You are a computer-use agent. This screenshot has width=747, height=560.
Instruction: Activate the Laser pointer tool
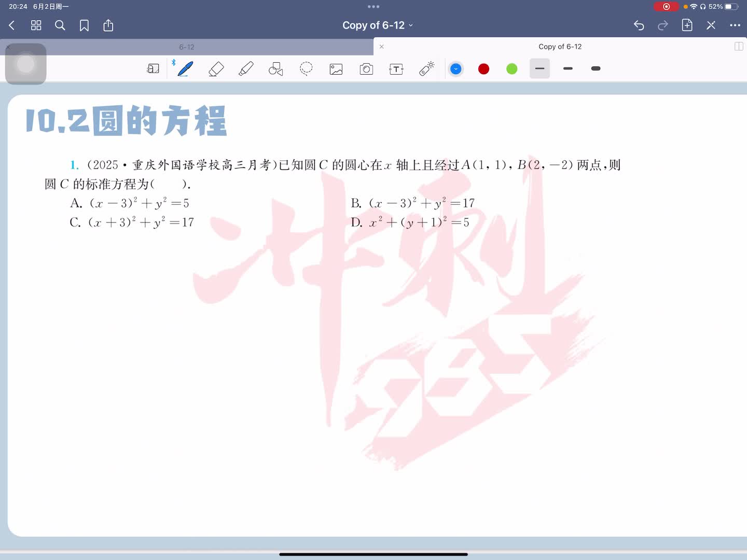pyautogui.click(x=426, y=69)
